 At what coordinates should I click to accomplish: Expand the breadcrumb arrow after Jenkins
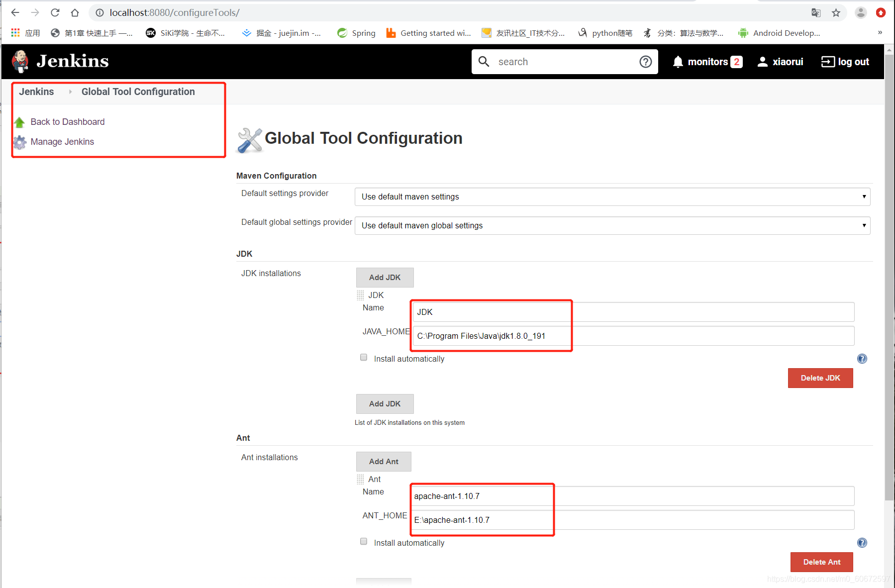click(70, 92)
